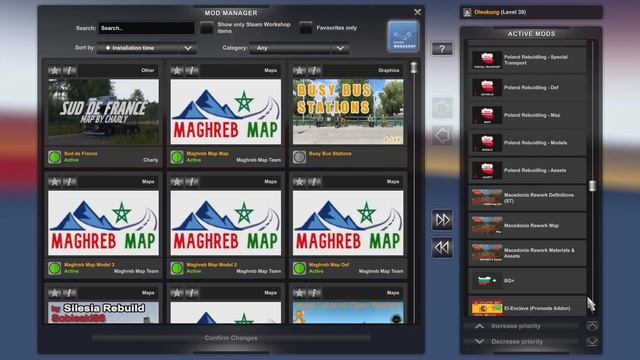640x360 pixels.
Task: Click the Oleokung profile avatar icon
Action: coord(467,12)
